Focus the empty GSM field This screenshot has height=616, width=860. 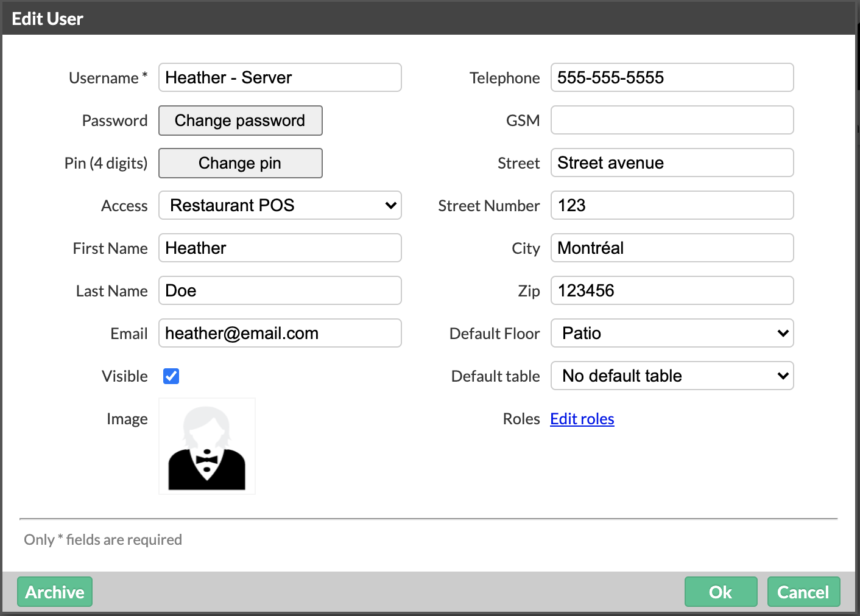672,120
